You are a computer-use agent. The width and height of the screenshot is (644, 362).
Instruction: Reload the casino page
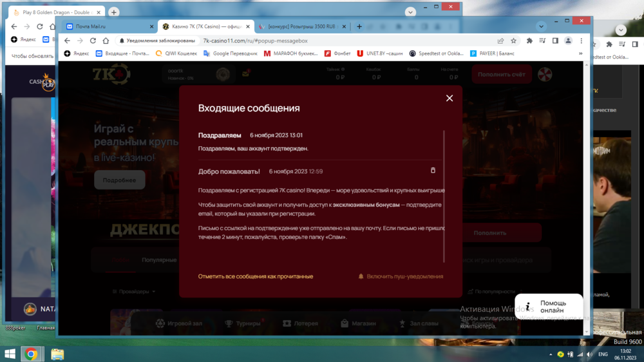tap(93, 41)
